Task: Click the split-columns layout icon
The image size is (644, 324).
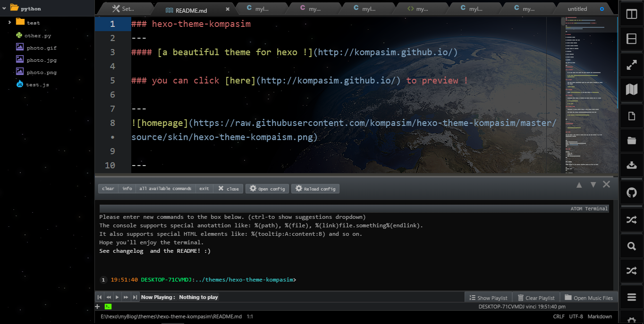Action: (x=631, y=14)
